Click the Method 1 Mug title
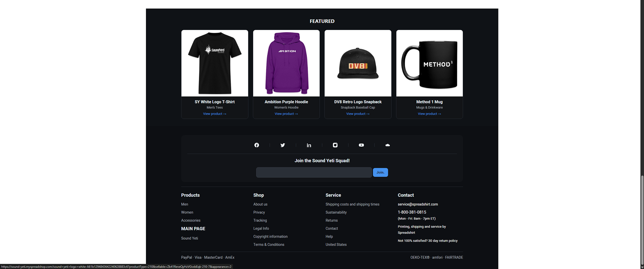The height and width of the screenshot is (269, 644). point(429,102)
